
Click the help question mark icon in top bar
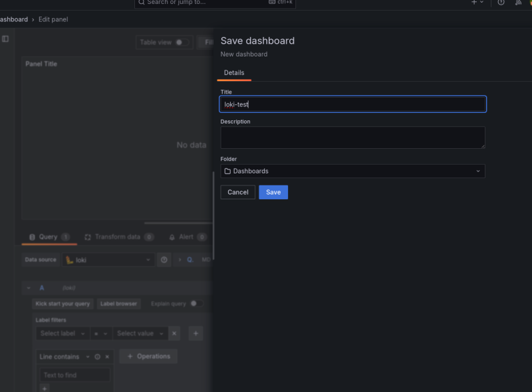pos(501,3)
